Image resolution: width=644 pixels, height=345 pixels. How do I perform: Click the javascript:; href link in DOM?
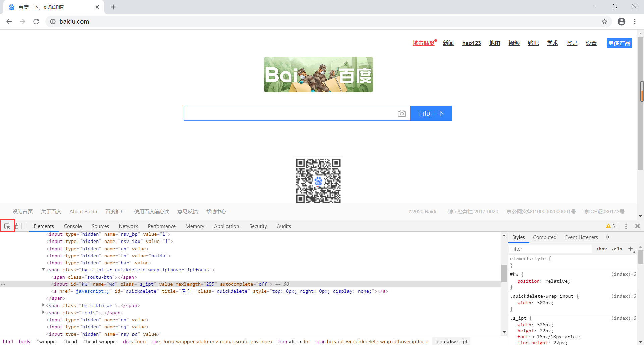coord(93,291)
